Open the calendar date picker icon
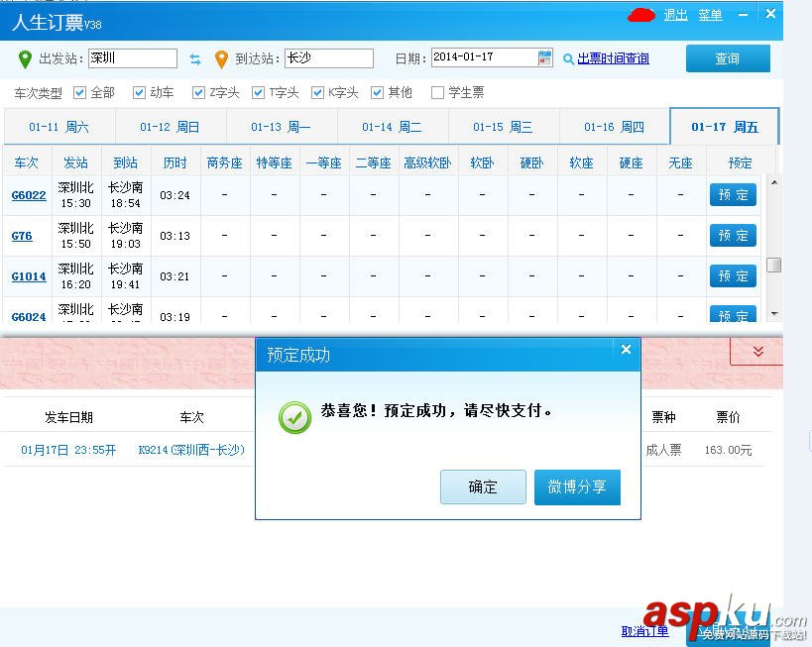Viewport: 812px width, 647px height. (544, 57)
